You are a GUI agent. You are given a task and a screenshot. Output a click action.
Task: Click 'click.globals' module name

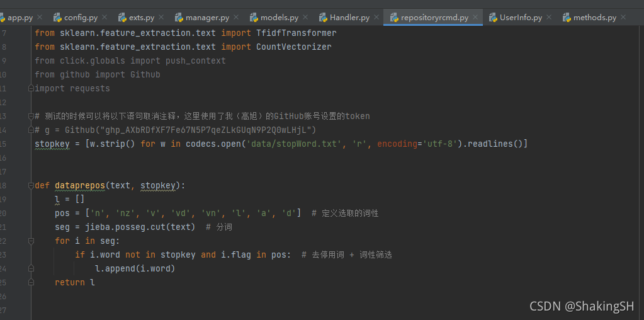click(93, 61)
